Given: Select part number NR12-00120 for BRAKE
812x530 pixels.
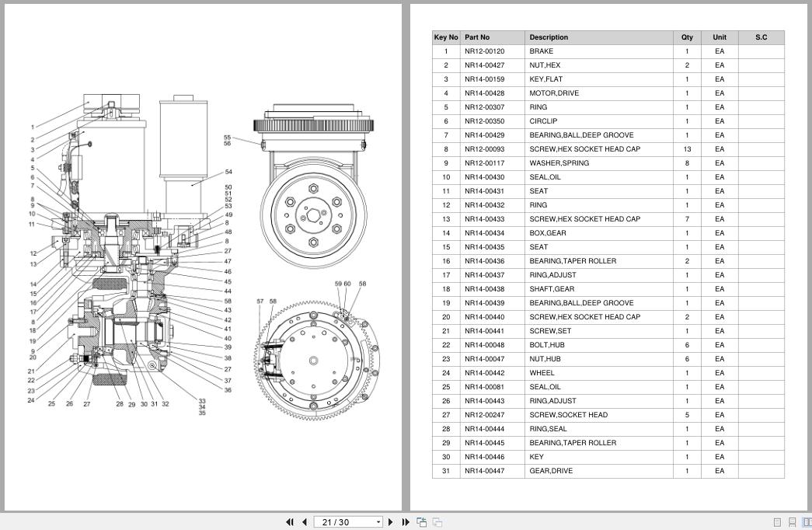Looking at the screenshot, I should click(x=484, y=51).
